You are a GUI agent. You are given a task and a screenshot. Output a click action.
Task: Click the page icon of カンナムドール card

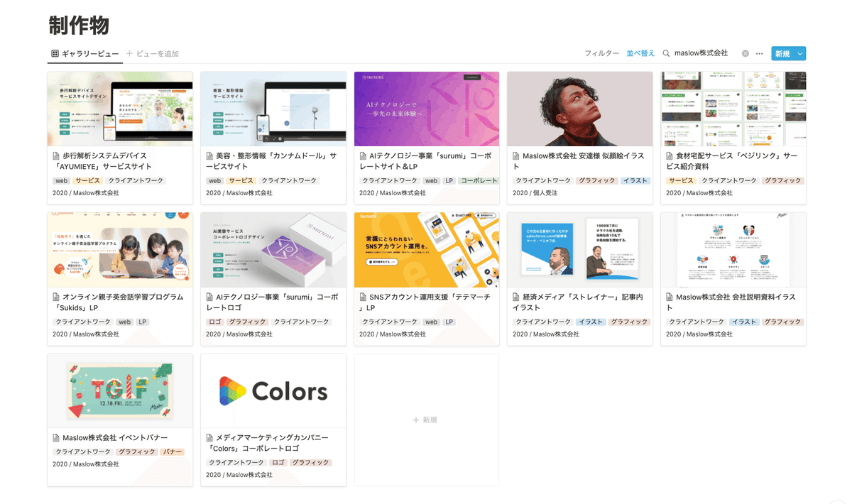(210, 155)
